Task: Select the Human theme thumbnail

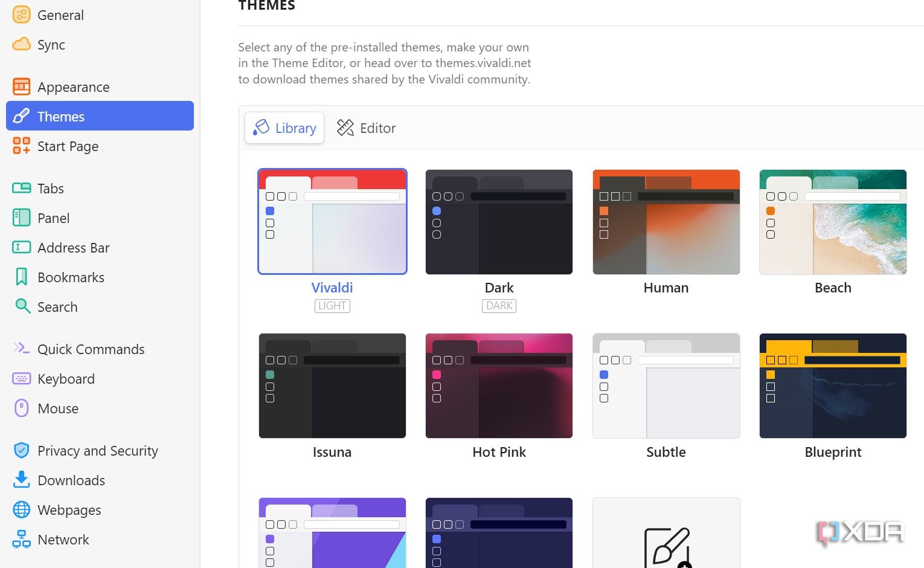Action: (x=666, y=222)
